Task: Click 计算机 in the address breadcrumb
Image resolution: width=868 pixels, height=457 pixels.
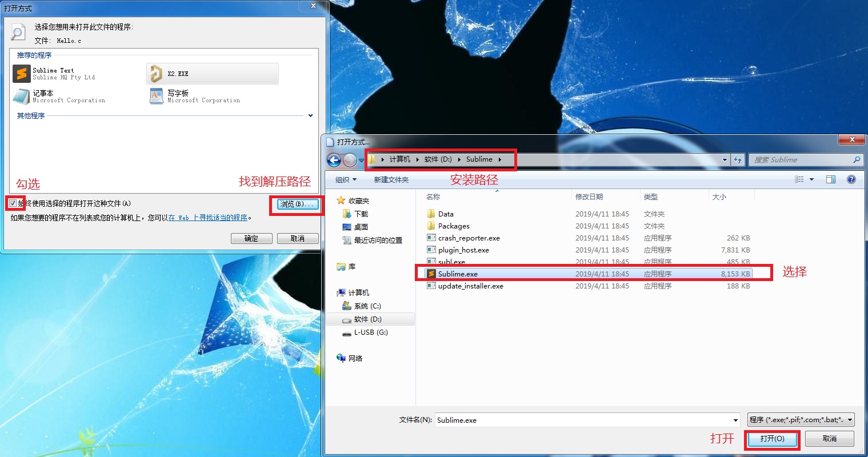Action: [400, 159]
